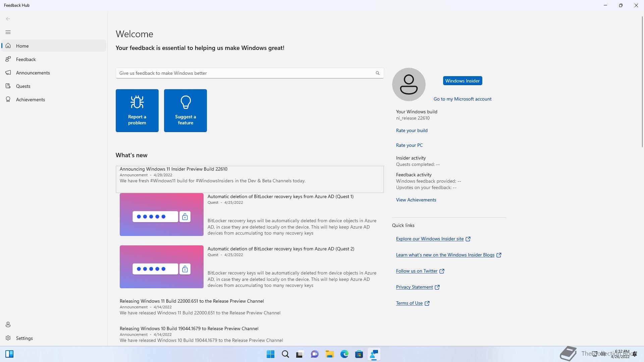Click the Settings gear icon in sidebar
Screen dimensions: 644x362
pyautogui.click(x=8, y=338)
